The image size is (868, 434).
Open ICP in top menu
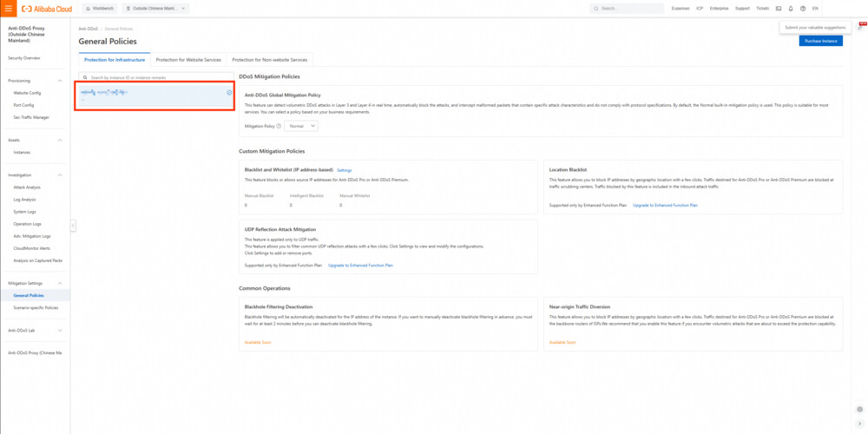[x=700, y=9]
